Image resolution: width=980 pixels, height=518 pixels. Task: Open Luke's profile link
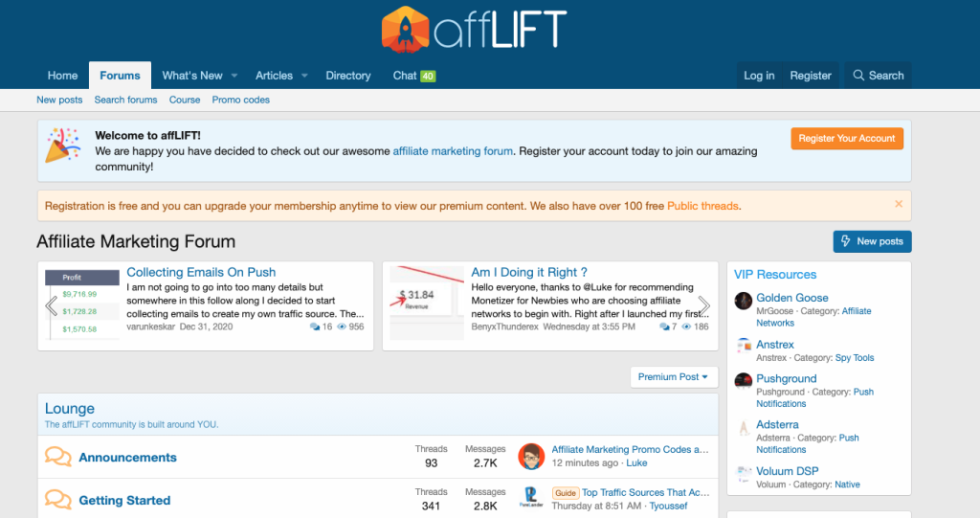(x=636, y=463)
